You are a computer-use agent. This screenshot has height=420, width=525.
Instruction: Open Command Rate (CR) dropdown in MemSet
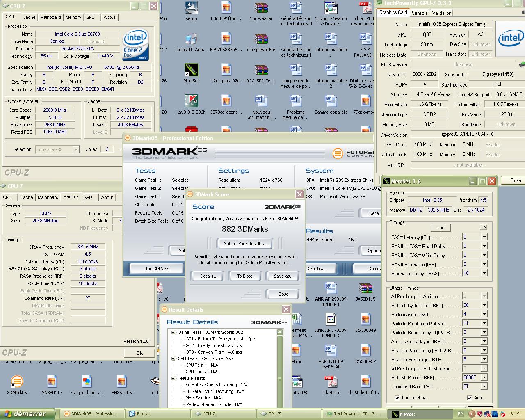(x=484, y=386)
